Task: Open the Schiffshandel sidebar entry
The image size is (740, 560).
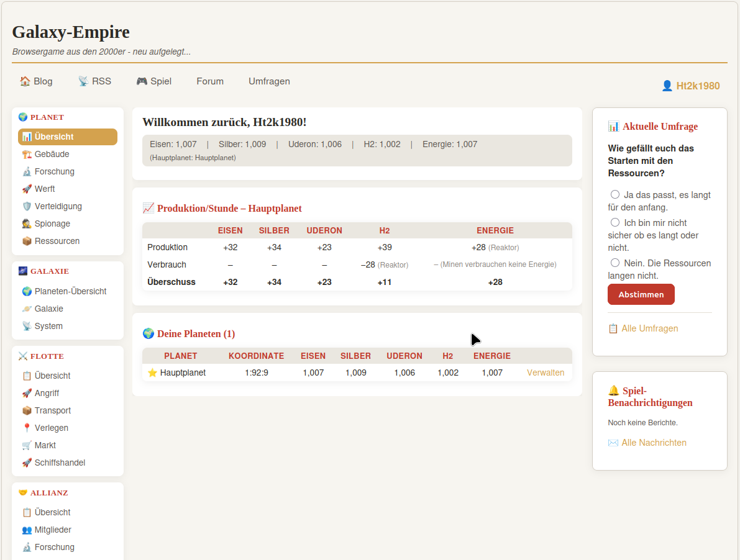Action: [68, 463]
